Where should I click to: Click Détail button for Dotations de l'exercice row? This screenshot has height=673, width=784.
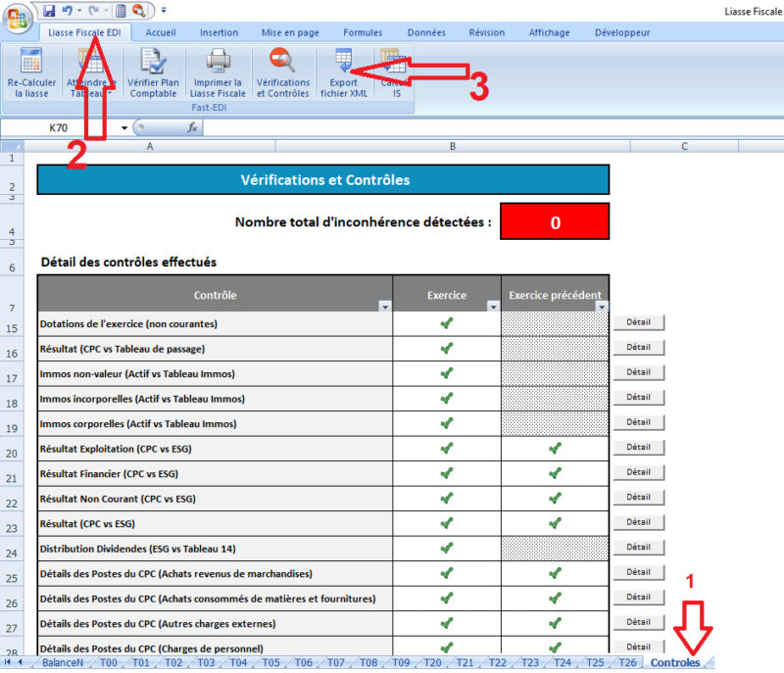click(638, 322)
